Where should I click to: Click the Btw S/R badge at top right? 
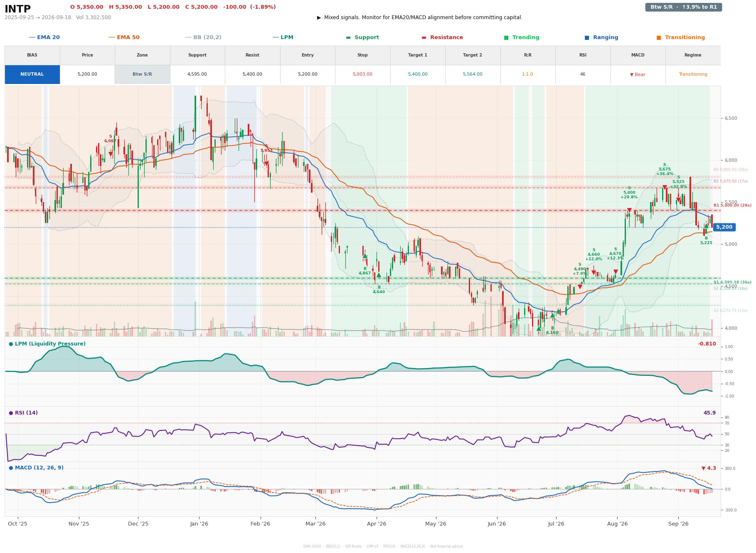[x=683, y=7]
